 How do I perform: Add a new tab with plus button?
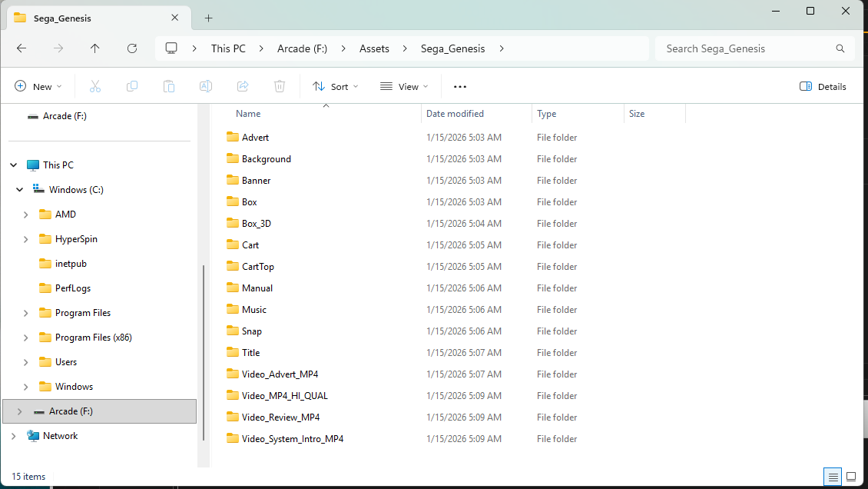(x=208, y=18)
